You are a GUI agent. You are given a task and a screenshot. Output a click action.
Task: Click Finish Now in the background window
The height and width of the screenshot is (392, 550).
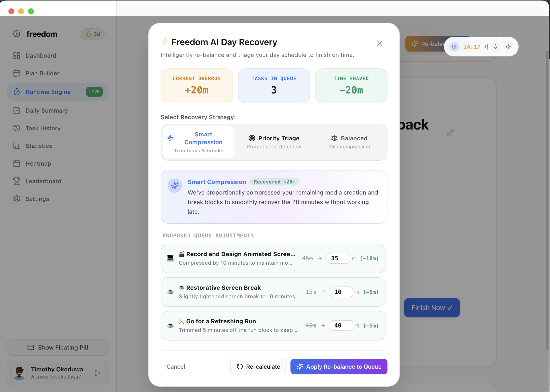[432, 308]
